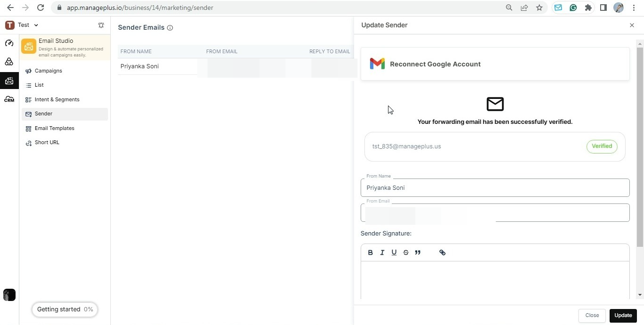Insert blockquote in signature editor
The width and height of the screenshot is (644, 325).
coord(418,252)
